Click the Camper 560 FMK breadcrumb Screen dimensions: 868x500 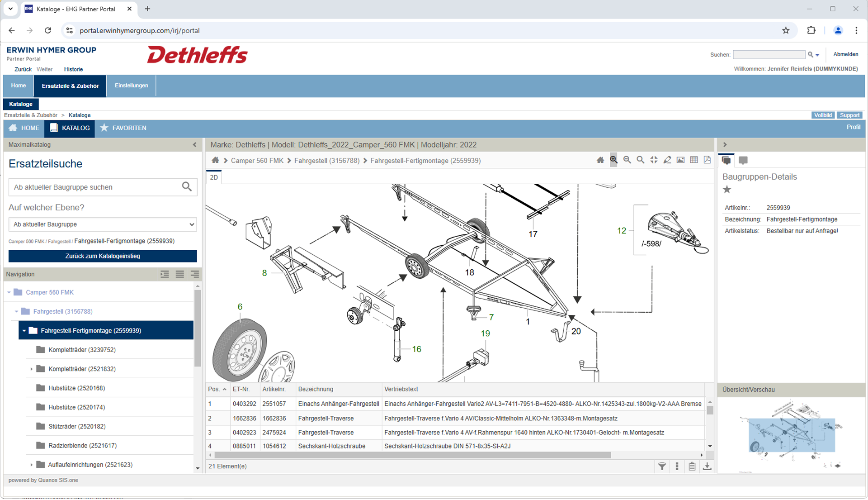tap(257, 161)
